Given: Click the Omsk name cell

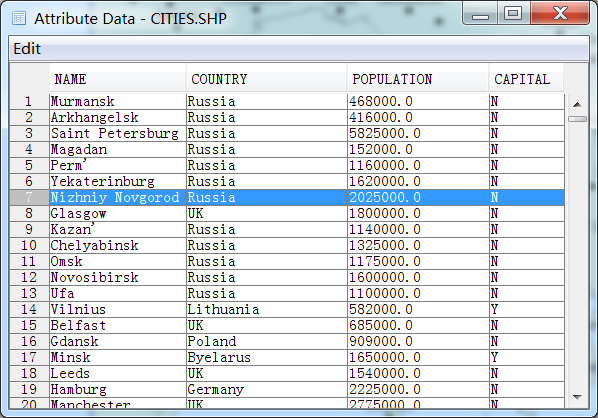Looking at the screenshot, I should click(x=118, y=262).
